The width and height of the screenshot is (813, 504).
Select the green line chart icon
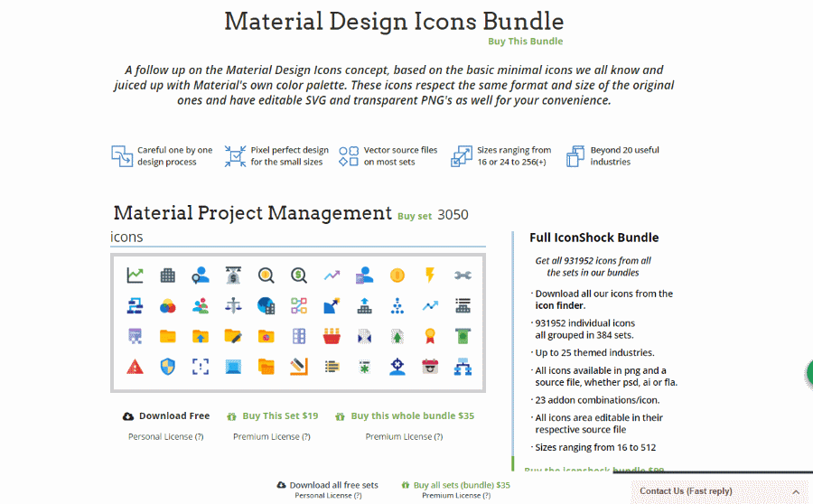(x=135, y=275)
